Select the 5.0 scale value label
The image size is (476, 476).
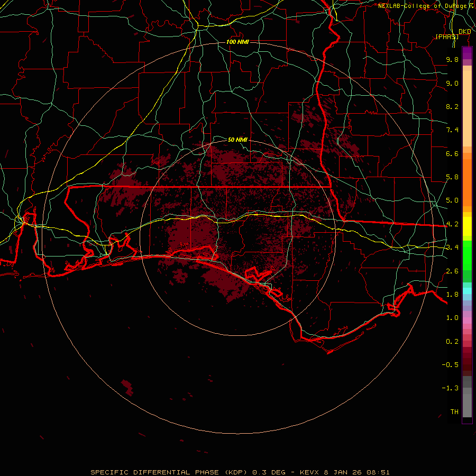pyautogui.click(x=452, y=200)
